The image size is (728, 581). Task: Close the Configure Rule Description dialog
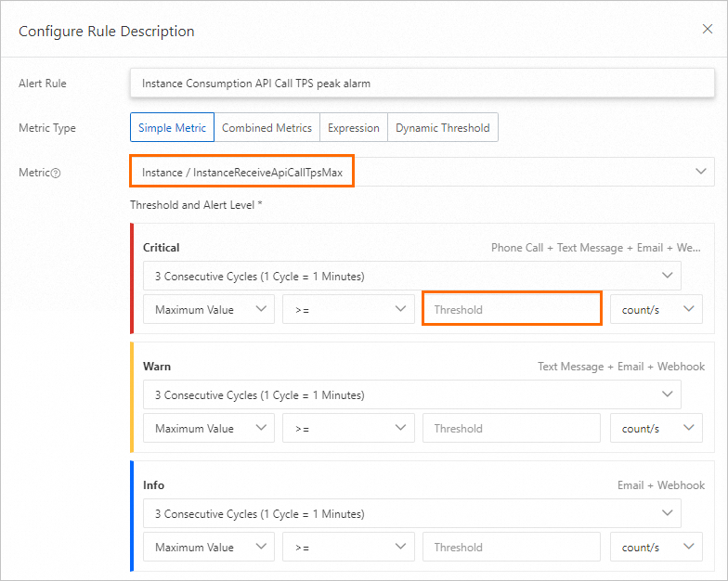tap(707, 30)
